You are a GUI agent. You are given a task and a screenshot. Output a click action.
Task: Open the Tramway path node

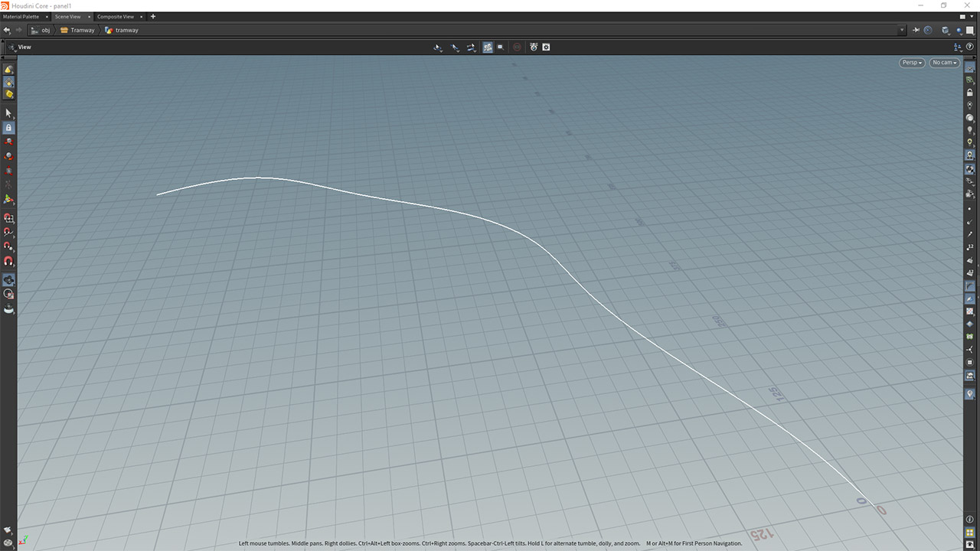(x=77, y=30)
